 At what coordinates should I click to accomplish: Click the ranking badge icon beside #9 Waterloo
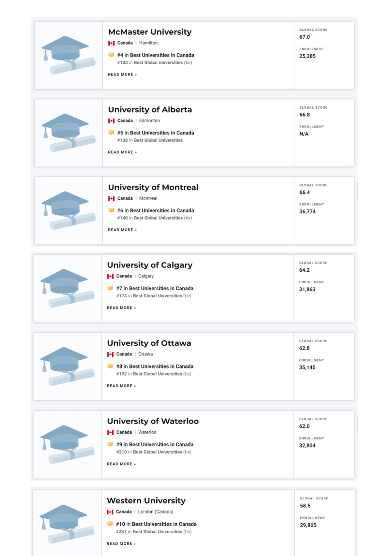click(x=111, y=444)
